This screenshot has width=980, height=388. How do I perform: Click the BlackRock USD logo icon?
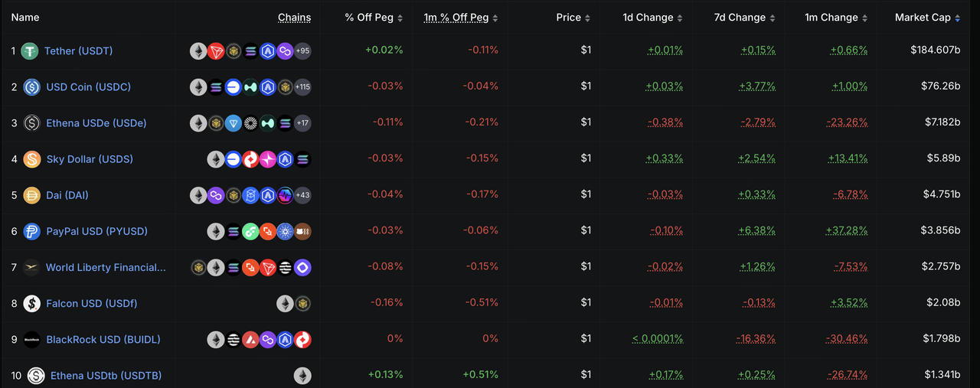[31, 340]
